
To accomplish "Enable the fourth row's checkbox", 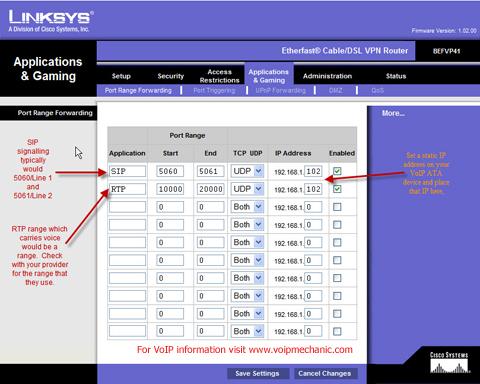I will 337,225.
